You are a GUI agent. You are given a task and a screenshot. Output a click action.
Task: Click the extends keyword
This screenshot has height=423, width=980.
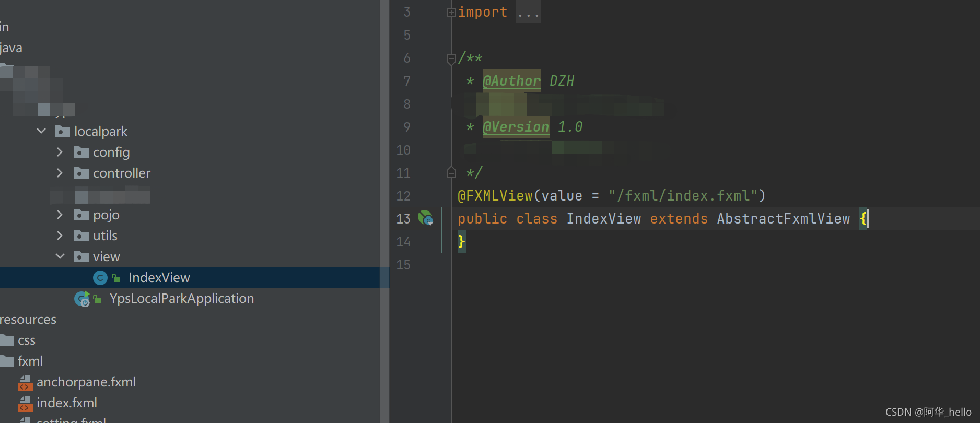[x=679, y=219]
